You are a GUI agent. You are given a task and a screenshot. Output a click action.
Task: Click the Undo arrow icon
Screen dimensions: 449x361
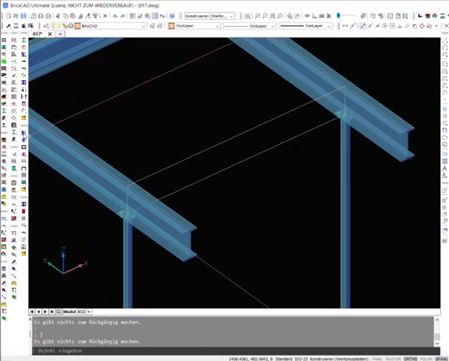point(115,16)
